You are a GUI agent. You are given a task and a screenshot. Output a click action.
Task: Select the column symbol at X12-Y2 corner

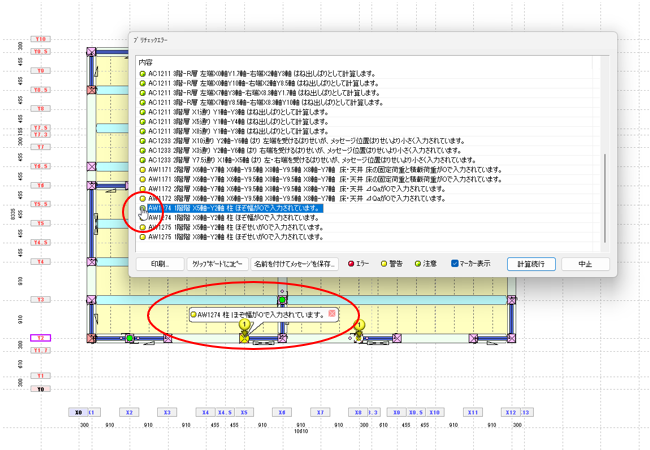click(x=512, y=338)
